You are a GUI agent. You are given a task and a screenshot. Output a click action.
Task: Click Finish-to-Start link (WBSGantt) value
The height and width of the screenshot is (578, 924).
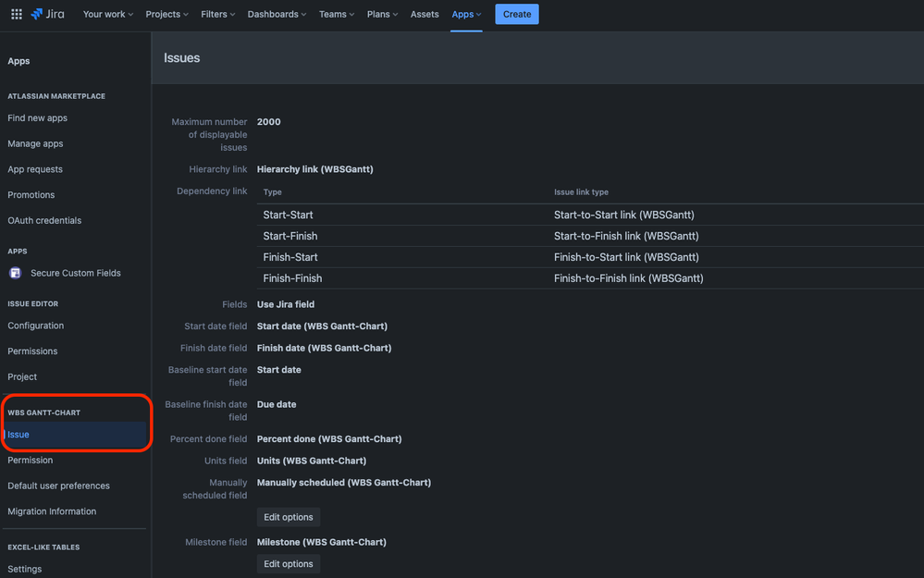pos(626,257)
